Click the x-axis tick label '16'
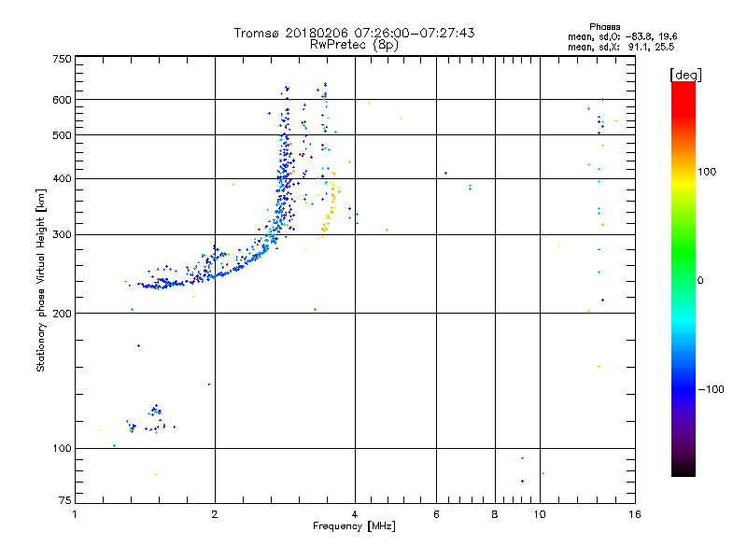The height and width of the screenshot is (560, 747). [x=635, y=515]
